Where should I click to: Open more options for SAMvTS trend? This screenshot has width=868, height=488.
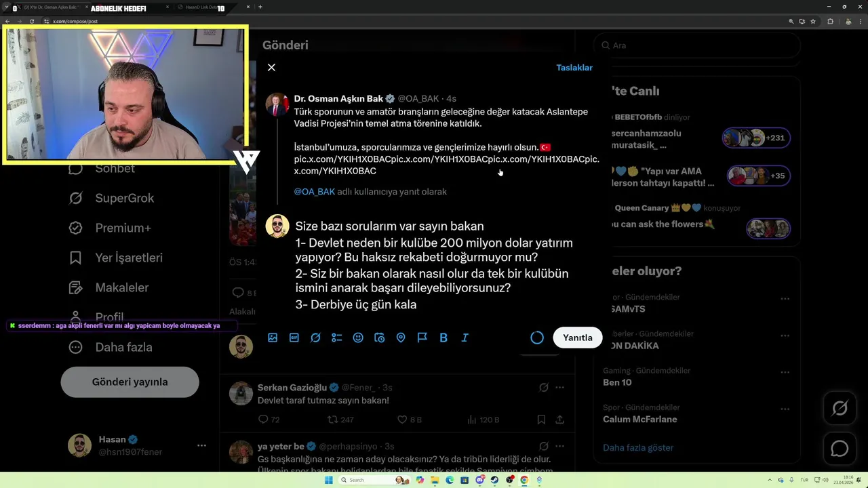pyautogui.click(x=785, y=299)
